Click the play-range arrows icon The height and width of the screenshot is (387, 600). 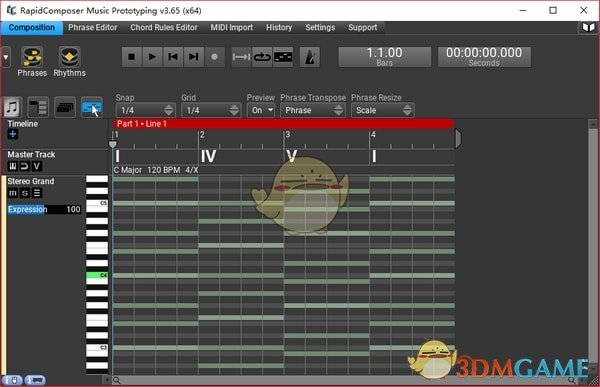(241, 57)
